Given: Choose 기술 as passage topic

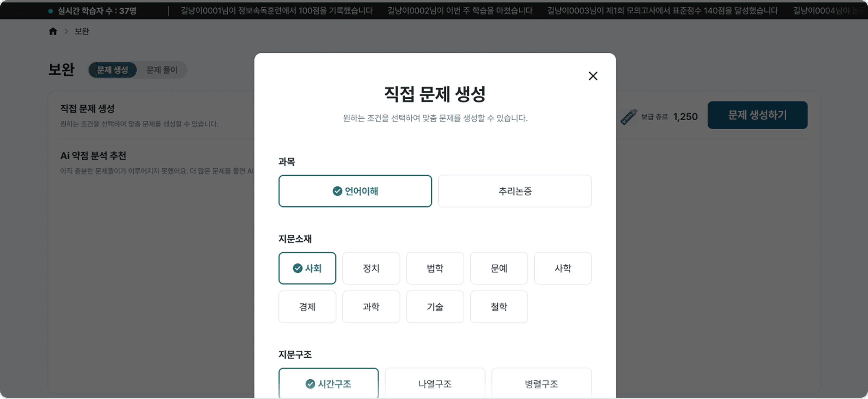Looking at the screenshot, I should [435, 307].
